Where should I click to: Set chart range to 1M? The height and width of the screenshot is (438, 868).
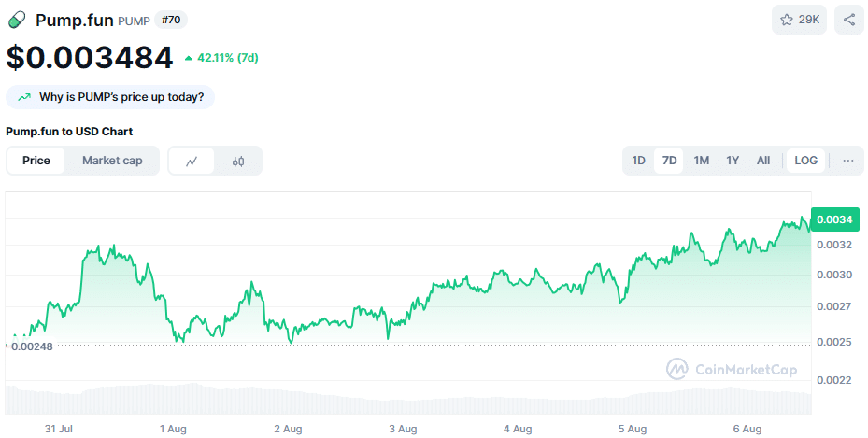pyautogui.click(x=702, y=161)
